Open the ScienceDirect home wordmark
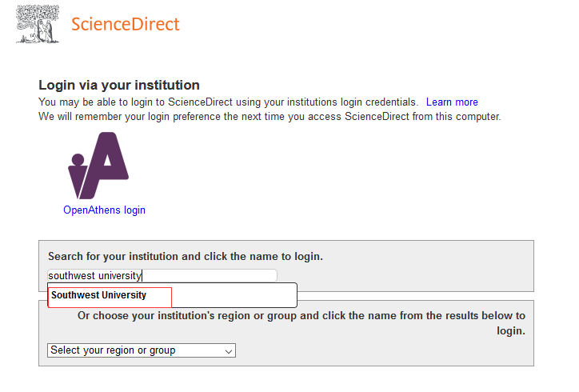 126,24
